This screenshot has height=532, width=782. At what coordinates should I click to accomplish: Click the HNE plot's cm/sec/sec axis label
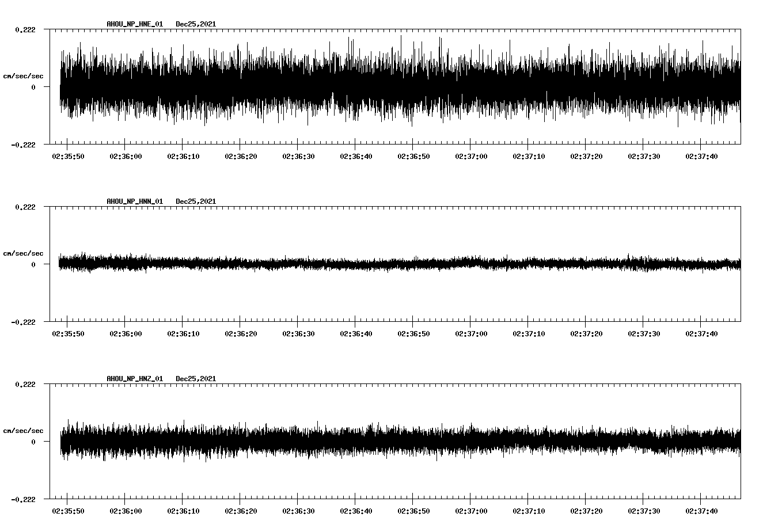[x=23, y=76]
